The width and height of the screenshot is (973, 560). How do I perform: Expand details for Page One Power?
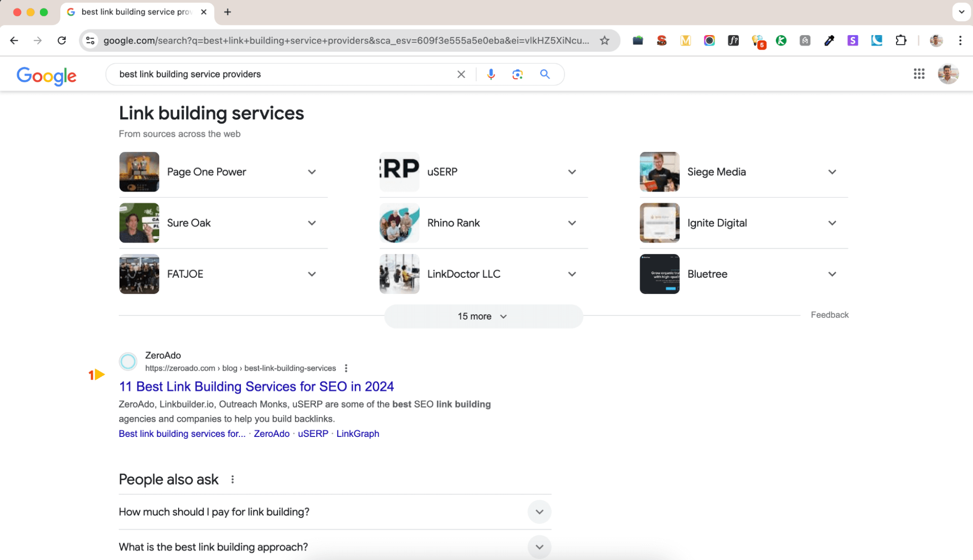(312, 172)
